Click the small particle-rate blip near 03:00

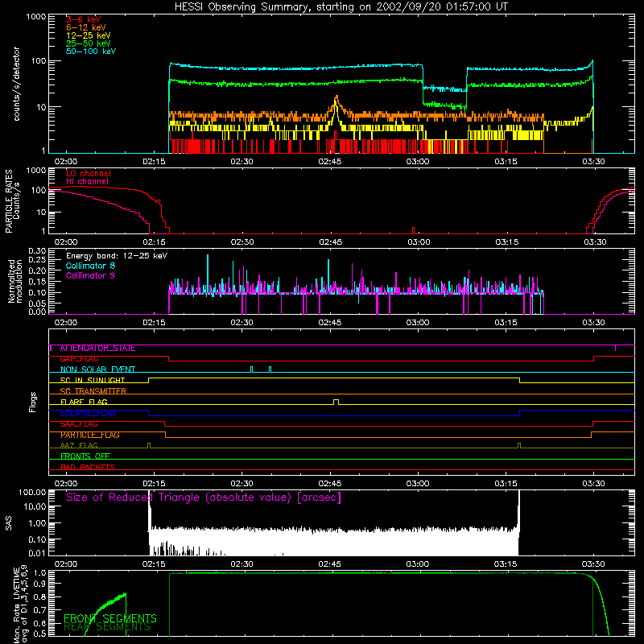click(413, 230)
